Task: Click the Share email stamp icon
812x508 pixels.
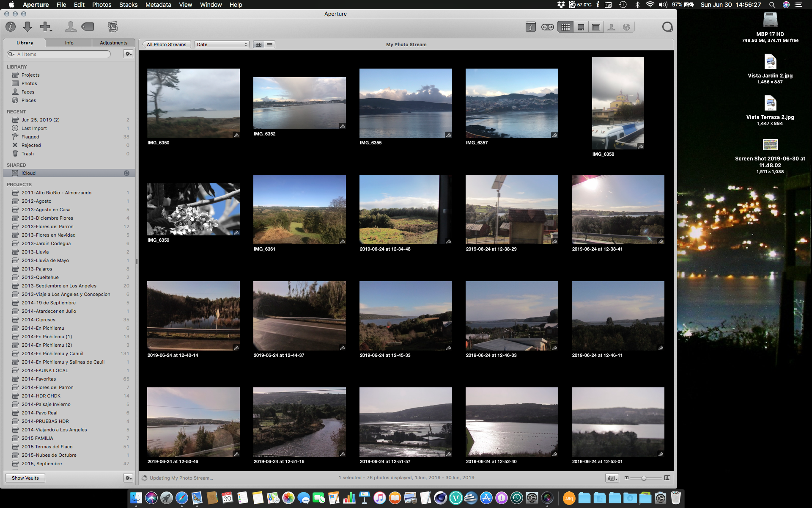Action: pyautogui.click(x=112, y=27)
